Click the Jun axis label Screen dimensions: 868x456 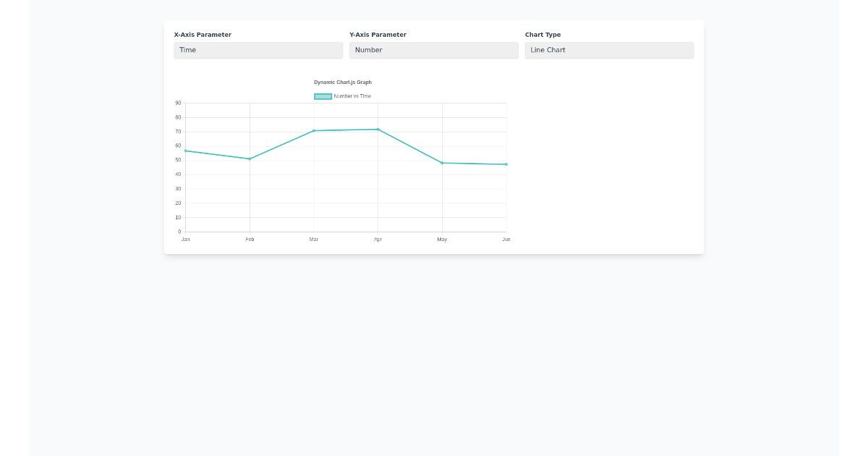[x=506, y=239]
